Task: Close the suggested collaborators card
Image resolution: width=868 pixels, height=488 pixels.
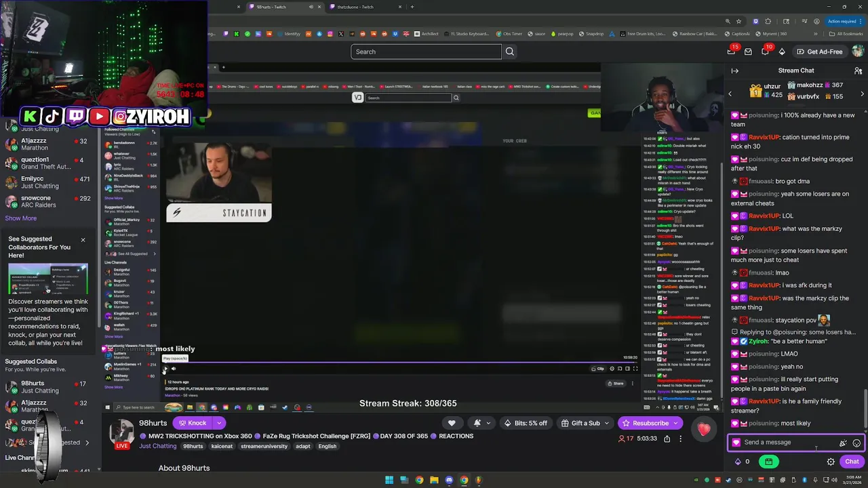Action: point(83,240)
